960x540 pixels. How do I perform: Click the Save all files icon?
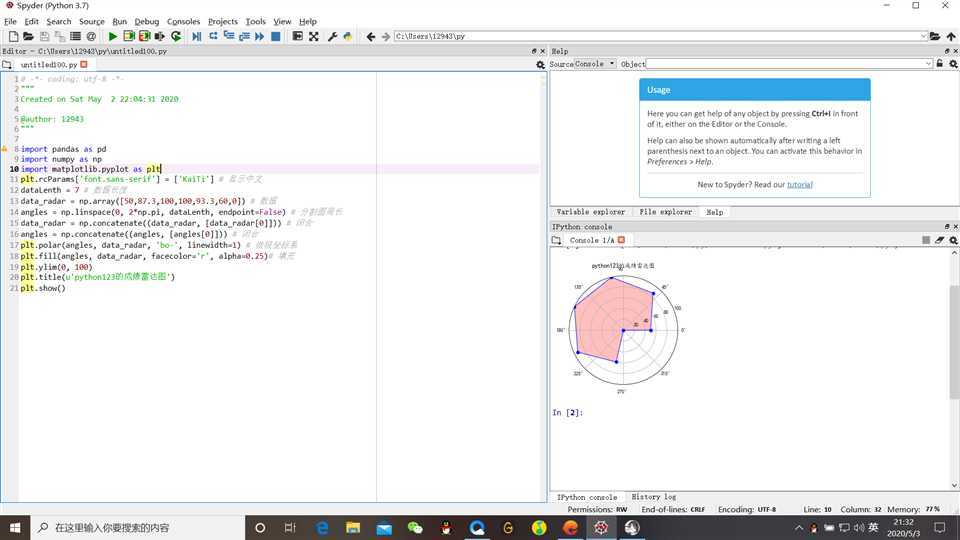pos(59,37)
